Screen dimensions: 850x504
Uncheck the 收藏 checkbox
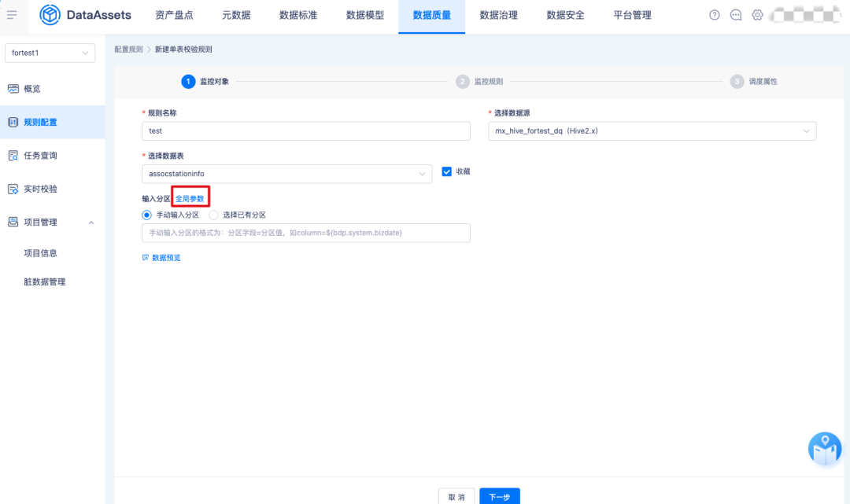coord(447,171)
